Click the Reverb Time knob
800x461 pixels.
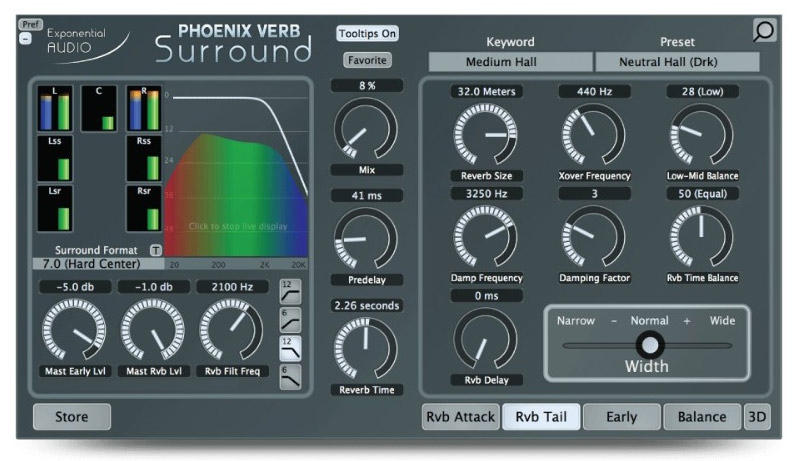tap(366, 348)
